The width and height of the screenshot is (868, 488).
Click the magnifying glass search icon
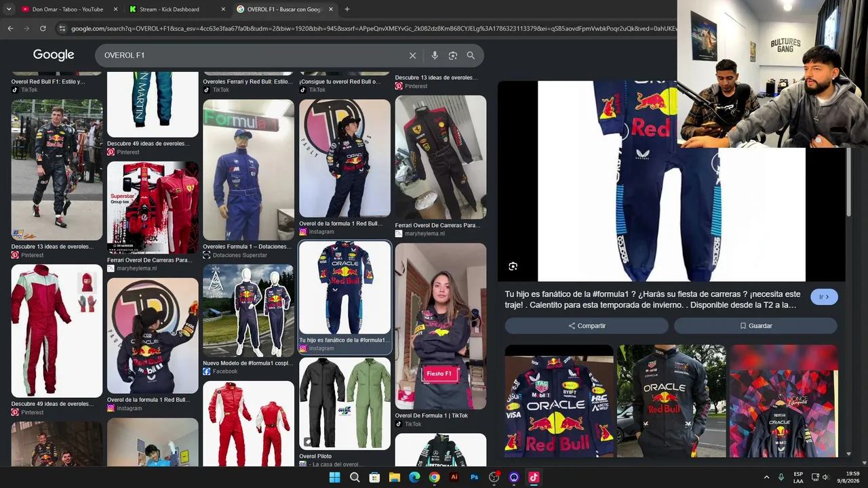[471, 56]
